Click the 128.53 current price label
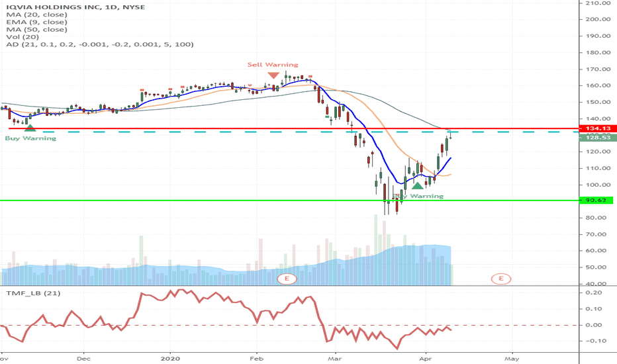The height and width of the screenshot is (364, 617). 598,138
